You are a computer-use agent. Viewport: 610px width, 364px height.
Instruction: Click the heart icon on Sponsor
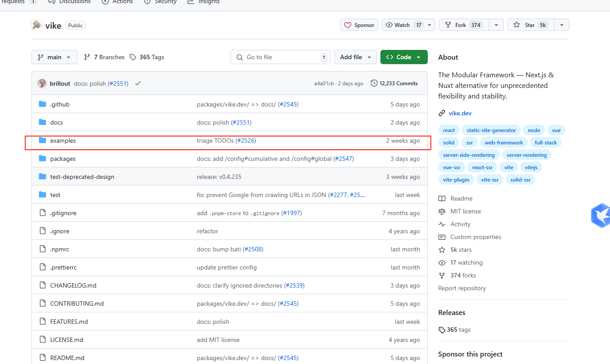point(348,25)
